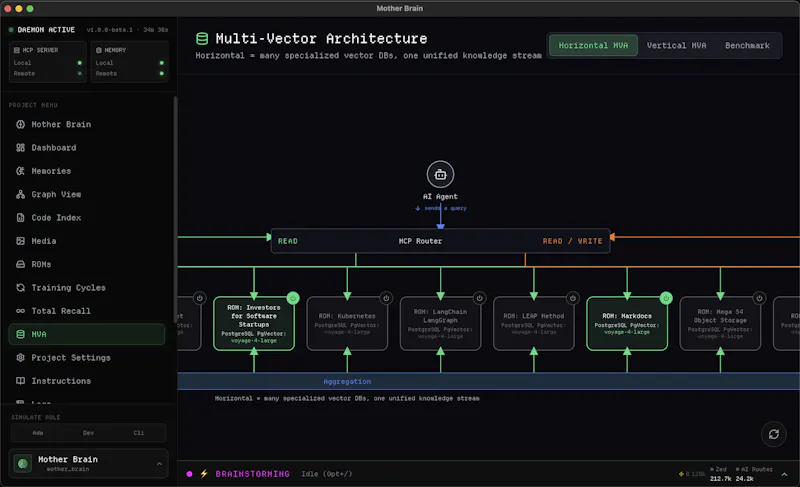Switch to Horizontal MVA tab

click(593, 45)
